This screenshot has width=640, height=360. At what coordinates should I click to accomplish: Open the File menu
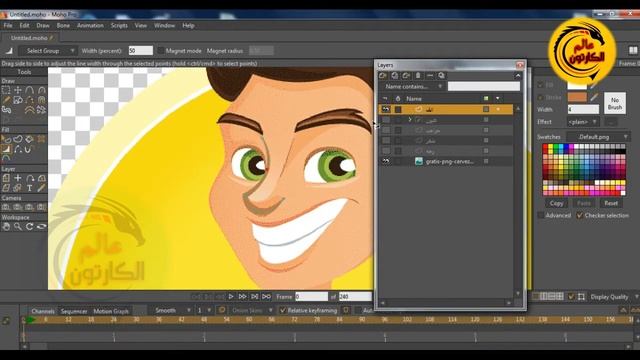click(x=8, y=25)
